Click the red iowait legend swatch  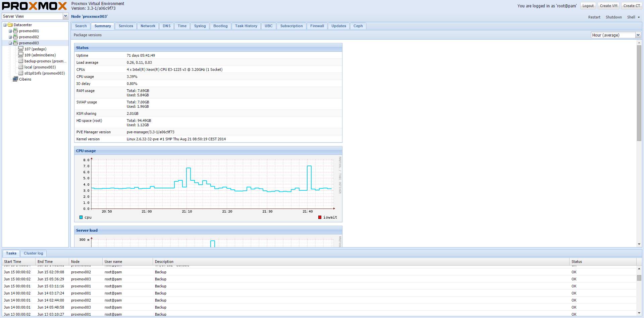click(320, 217)
